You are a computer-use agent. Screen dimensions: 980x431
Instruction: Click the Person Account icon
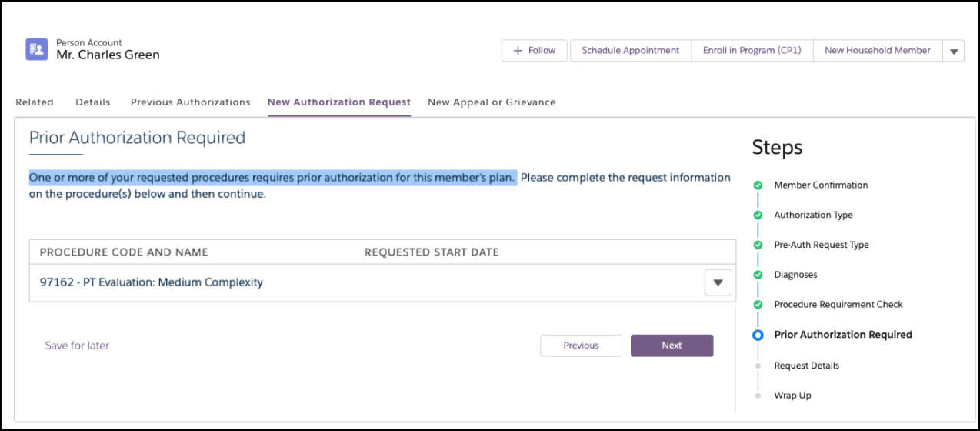click(36, 49)
